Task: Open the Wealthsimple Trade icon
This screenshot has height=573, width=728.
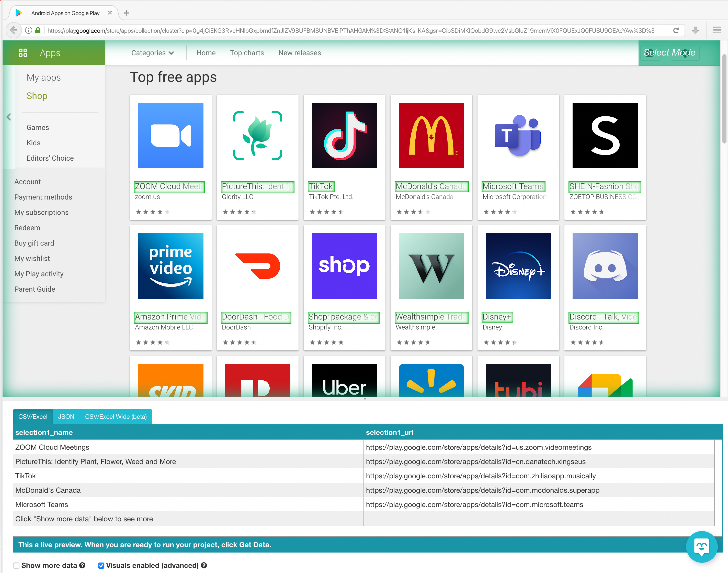Action: click(431, 266)
